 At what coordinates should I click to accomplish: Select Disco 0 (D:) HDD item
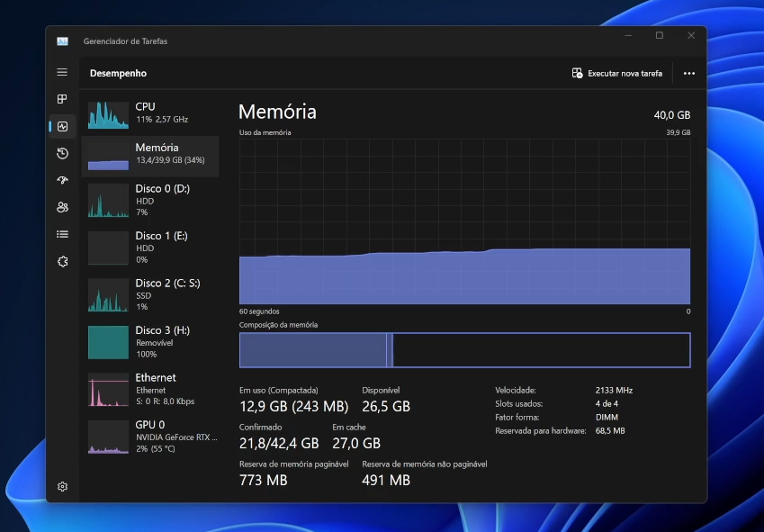(150, 200)
